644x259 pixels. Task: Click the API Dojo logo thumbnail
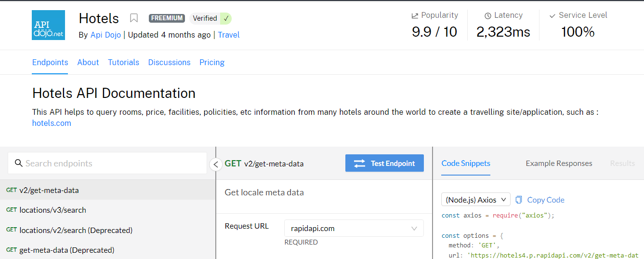(x=48, y=25)
